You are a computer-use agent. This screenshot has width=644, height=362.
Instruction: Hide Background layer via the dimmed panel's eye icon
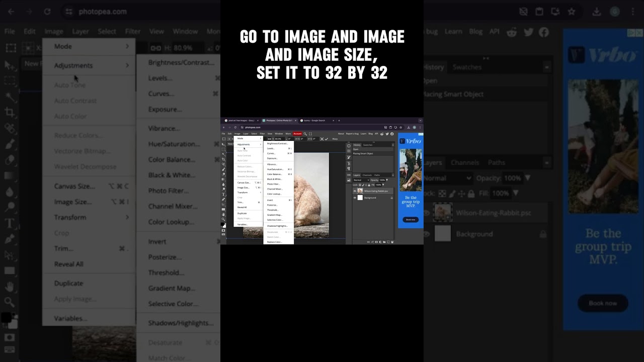point(427,234)
